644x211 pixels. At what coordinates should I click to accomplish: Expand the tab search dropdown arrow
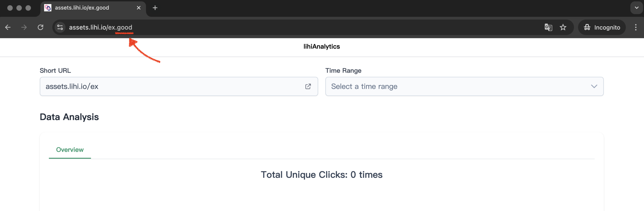pos(636,8)
